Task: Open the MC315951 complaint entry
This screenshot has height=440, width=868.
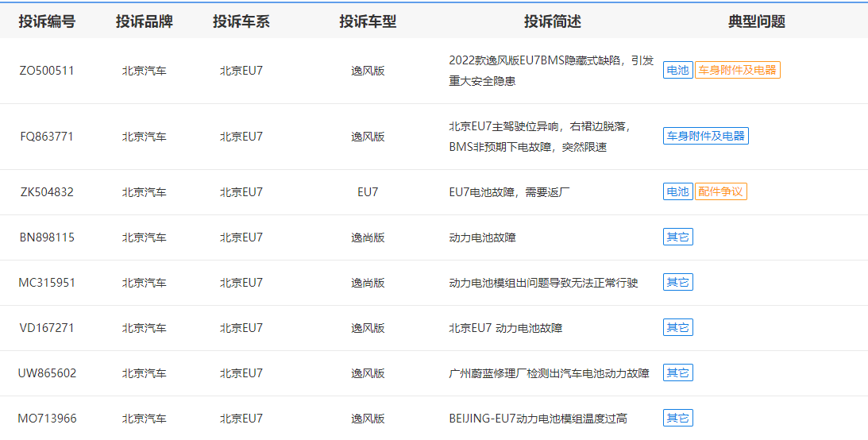Action: [x=47, y=283]
